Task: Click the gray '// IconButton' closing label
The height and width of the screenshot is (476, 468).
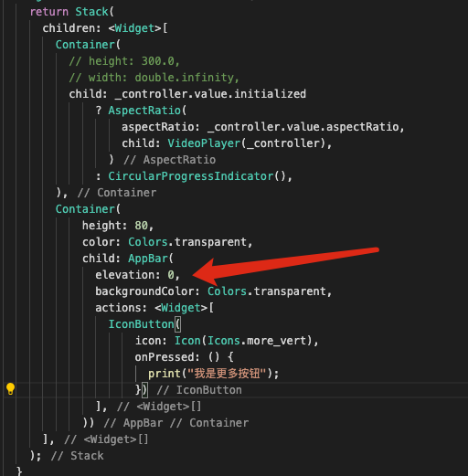Action: [199, 390]
